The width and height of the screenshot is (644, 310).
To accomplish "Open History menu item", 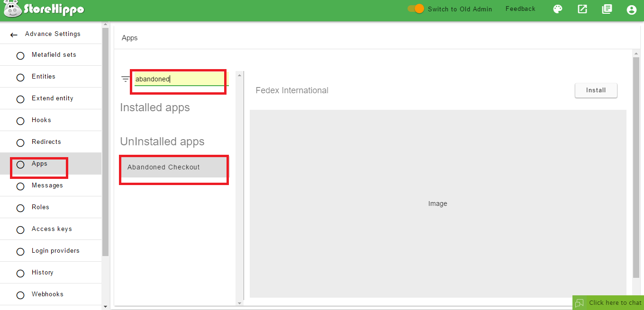I will click(51, 273).
